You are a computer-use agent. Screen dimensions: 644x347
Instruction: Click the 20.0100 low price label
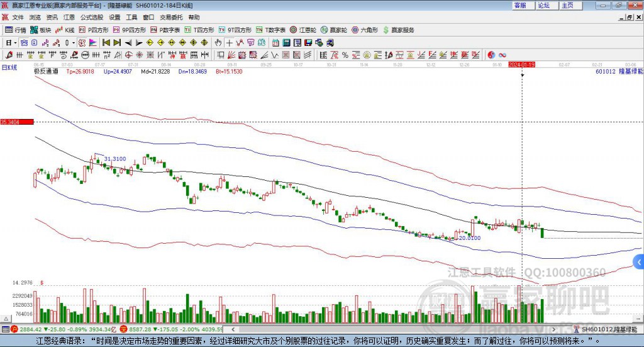click(469, 238)
